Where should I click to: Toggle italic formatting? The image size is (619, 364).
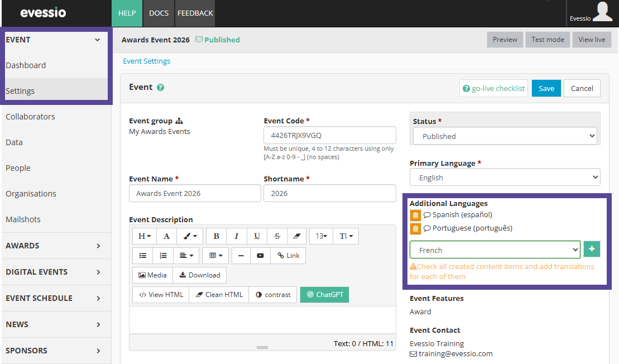237,236
